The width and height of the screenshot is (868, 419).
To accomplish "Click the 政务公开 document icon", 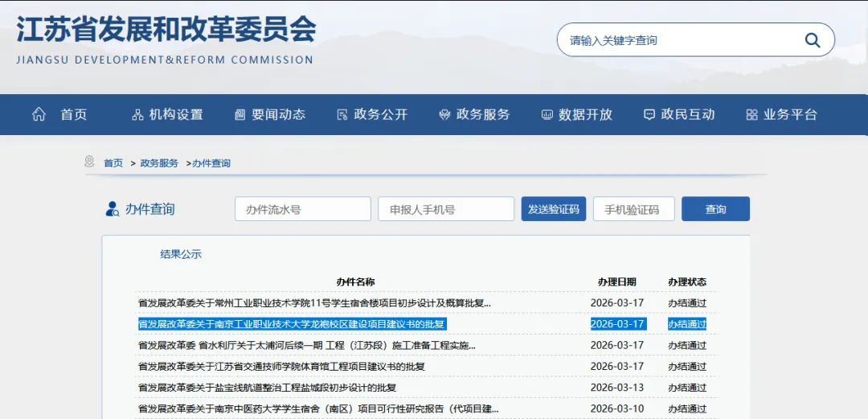I will click(342, 115).
